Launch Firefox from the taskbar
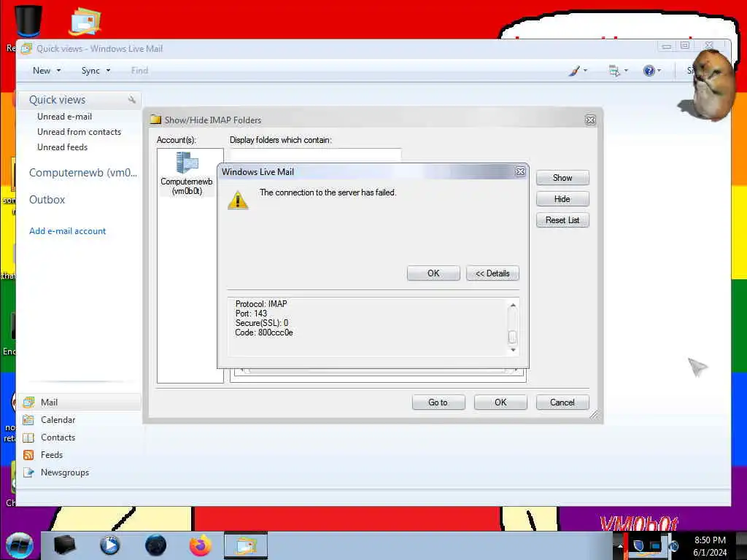Screen dimensions: 747x560 pyautogui.click(x=201, y=545)
